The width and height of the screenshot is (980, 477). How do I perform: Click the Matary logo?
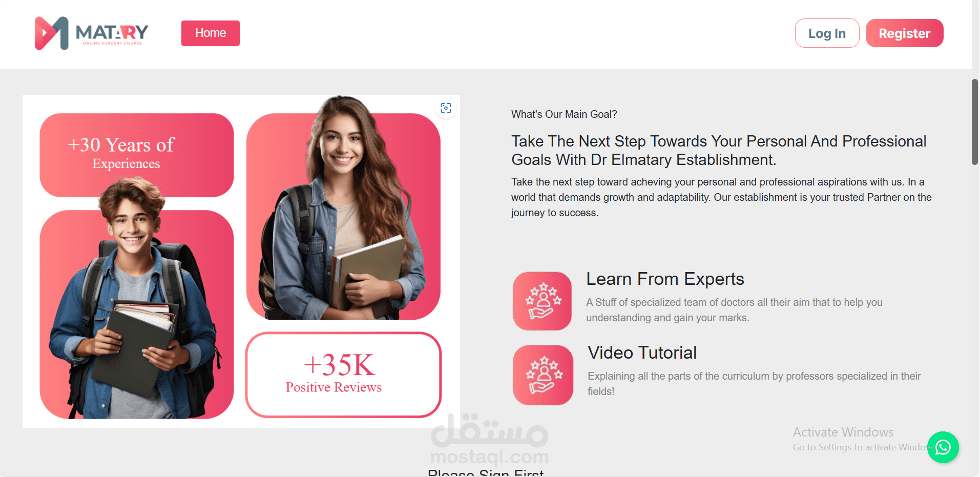(x=91, y=33)
